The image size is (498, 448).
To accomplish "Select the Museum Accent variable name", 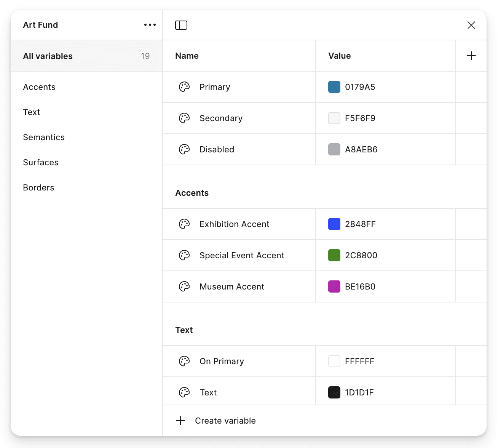I will (231, 286).
